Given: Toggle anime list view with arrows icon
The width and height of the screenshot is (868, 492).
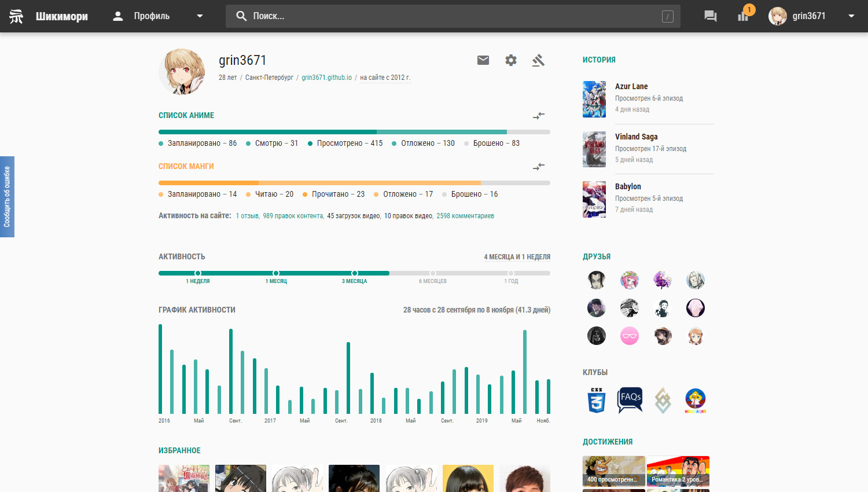Looking at the screenshot, I should (x=539, y=116).
